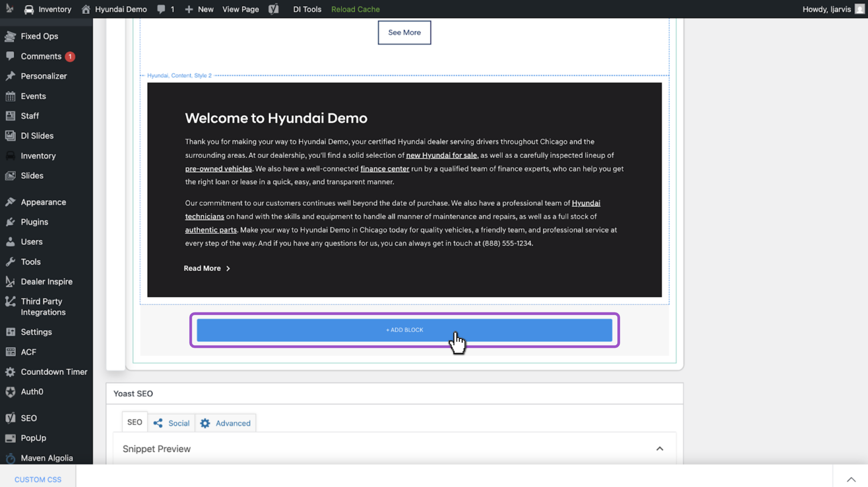
Task: Click the PopUp sidebar icon
Action: [x=10, y=438]
